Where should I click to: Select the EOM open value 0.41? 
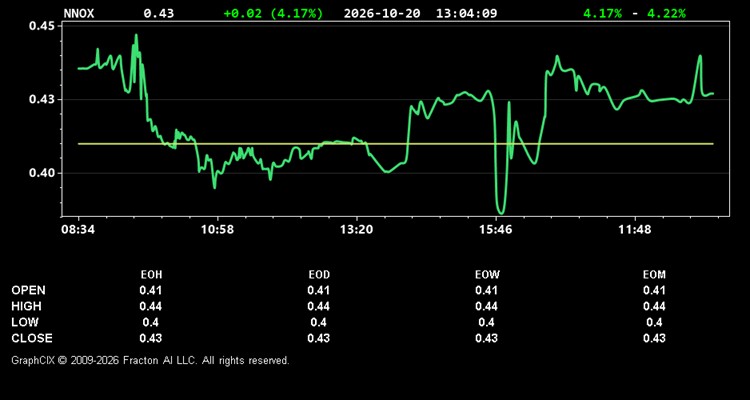pyautogui.click(x=654, y=290)
